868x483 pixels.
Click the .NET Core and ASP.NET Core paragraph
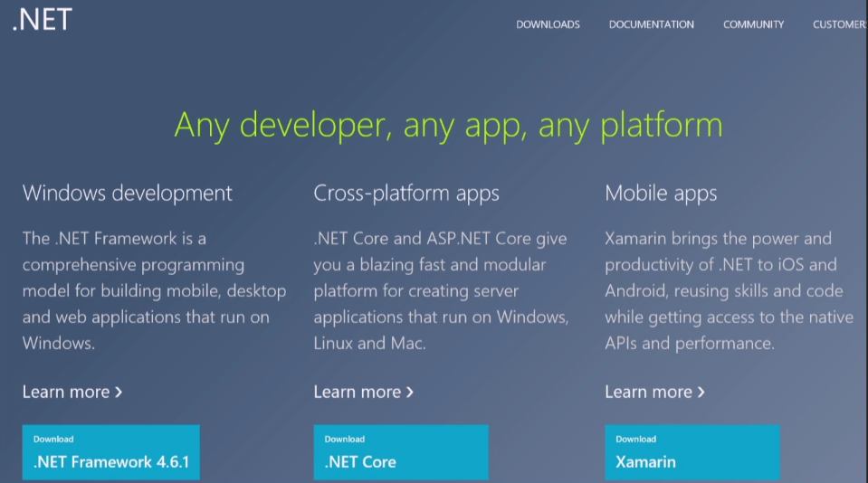[441, 290]
